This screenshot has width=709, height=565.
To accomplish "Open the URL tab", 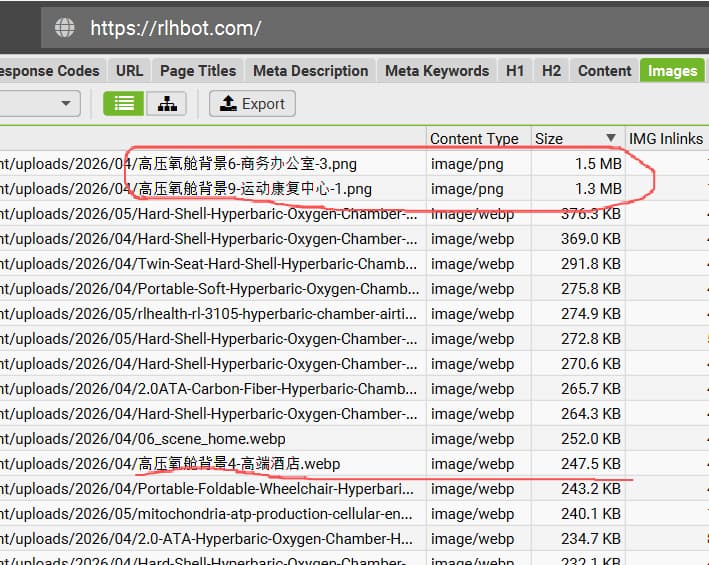I will tap(129, 71).
